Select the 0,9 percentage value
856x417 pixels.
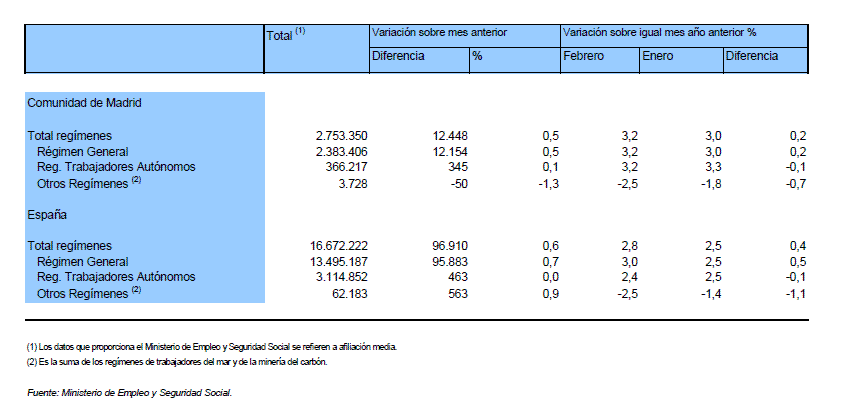tap(550, 294)
